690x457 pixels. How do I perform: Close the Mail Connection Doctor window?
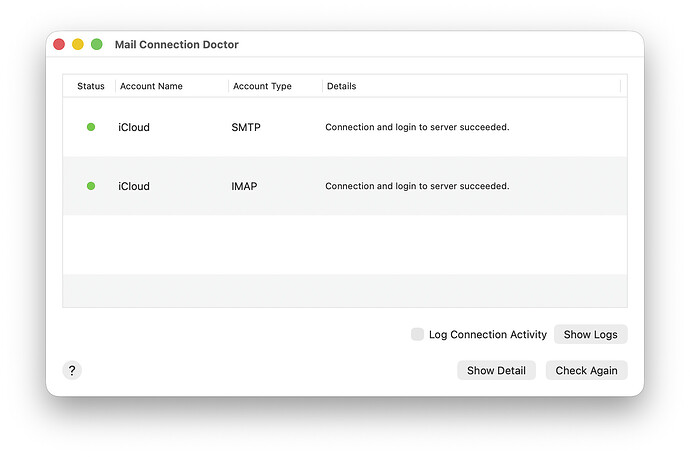click(x=59, y=45)
